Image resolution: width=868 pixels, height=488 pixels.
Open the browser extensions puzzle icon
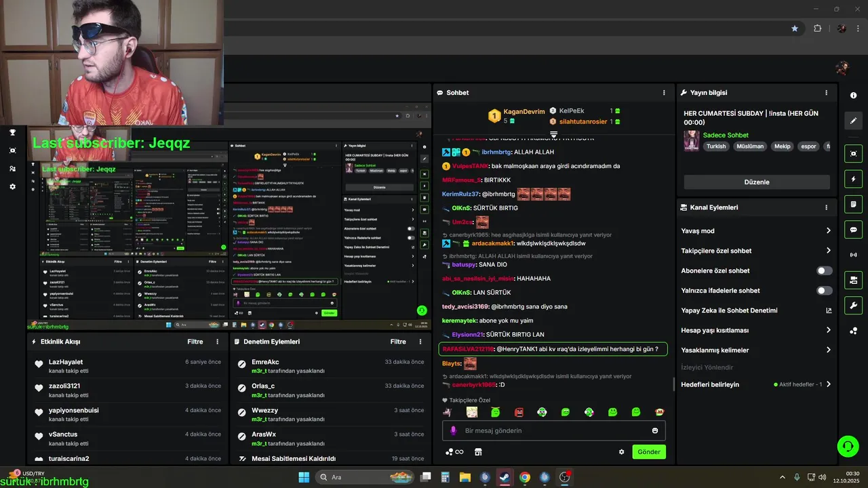[x=817, y=28]
